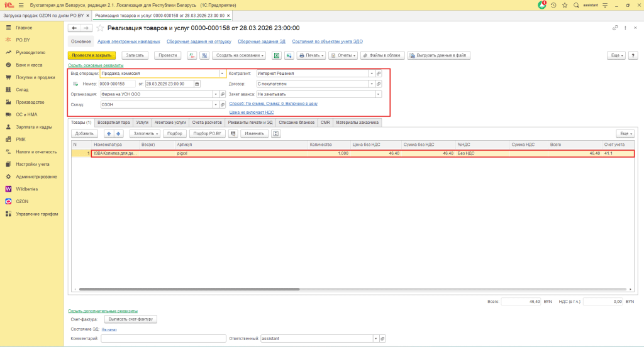Open the Печать dropdown menu
Viewport: 644px width, 347px height.
[x=311, y=55]
